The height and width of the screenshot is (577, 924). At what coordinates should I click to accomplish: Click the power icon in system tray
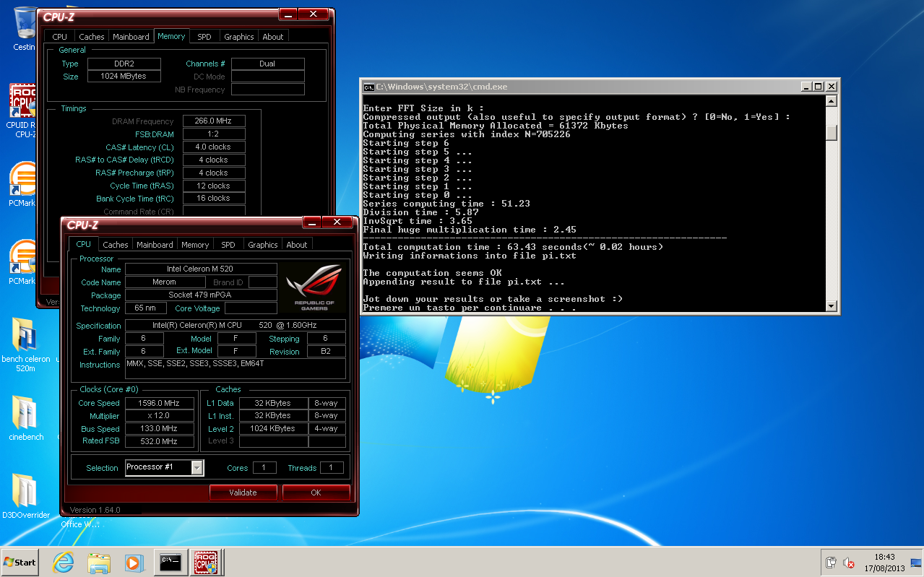click(831, 563)
